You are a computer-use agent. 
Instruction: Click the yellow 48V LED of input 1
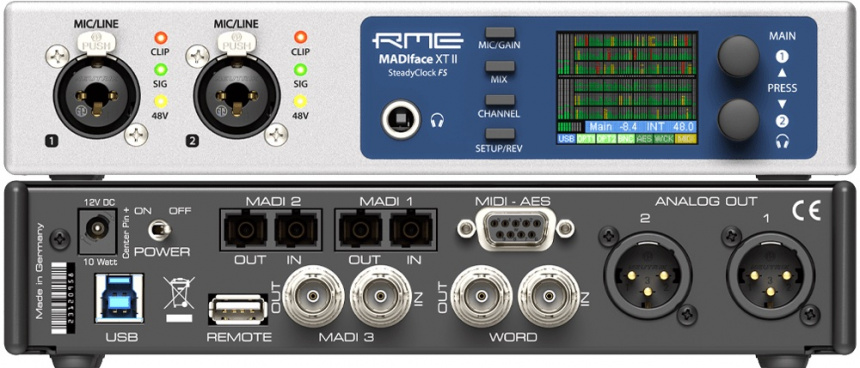point(160,101)
